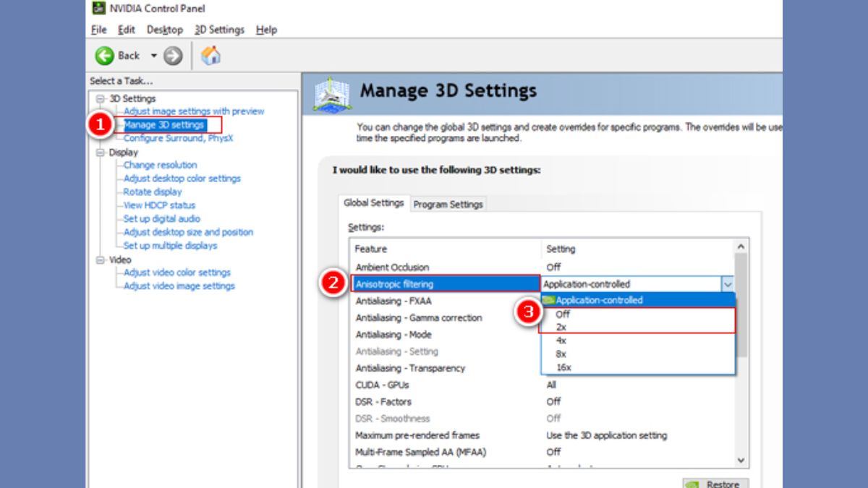Open Rotate display task
Viewport: 868px width, 488px height.
coord(153,192)
